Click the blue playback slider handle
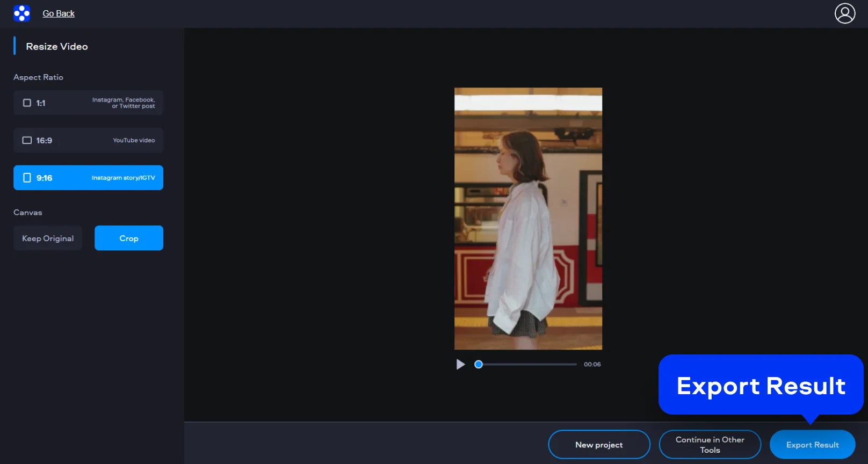The width and height of the screenshot is (868, 464). tap(479, 364)
